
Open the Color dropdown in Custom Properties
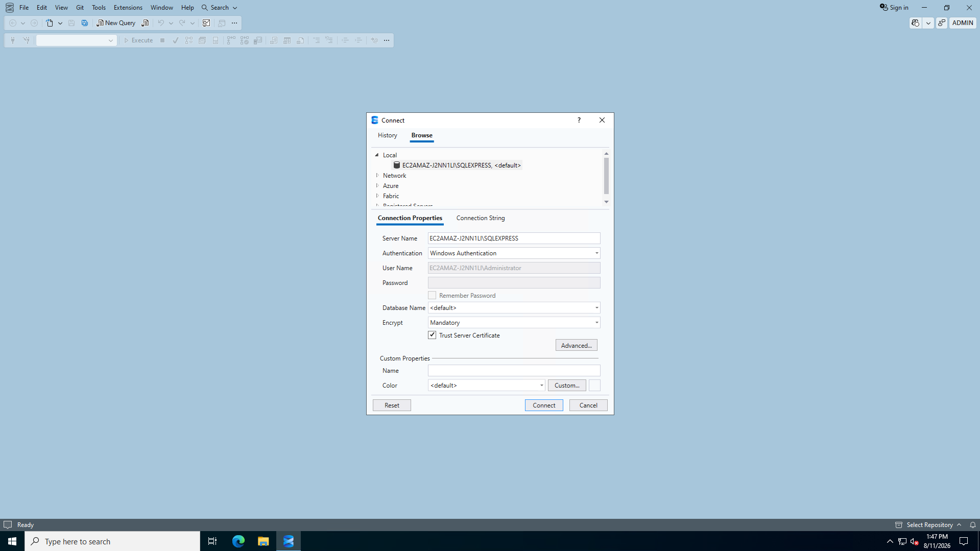click(486, 386)
